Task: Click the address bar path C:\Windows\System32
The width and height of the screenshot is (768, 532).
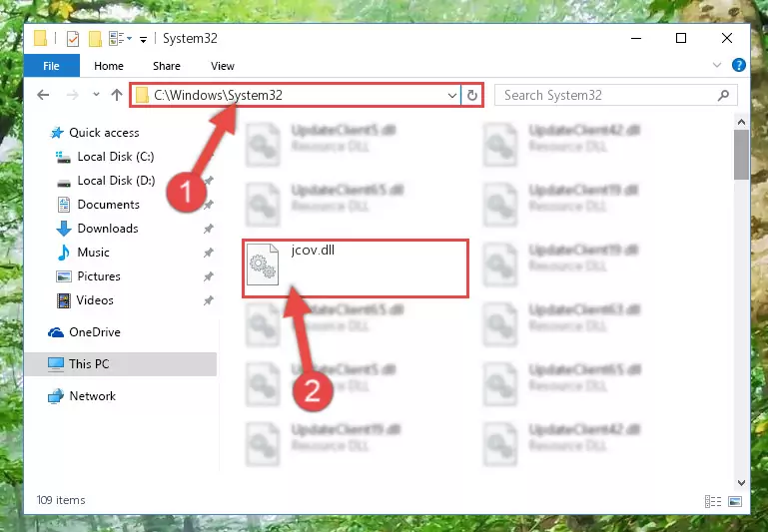Action: pyautogui.click(x=218, y=95)
